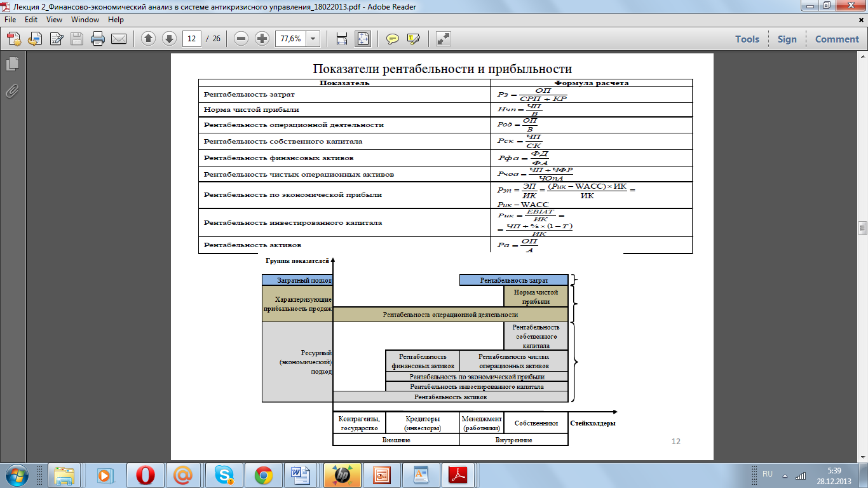Switch to read mode view
The width and height of the screenshot is (868, 488).
(x=443, y=39)
